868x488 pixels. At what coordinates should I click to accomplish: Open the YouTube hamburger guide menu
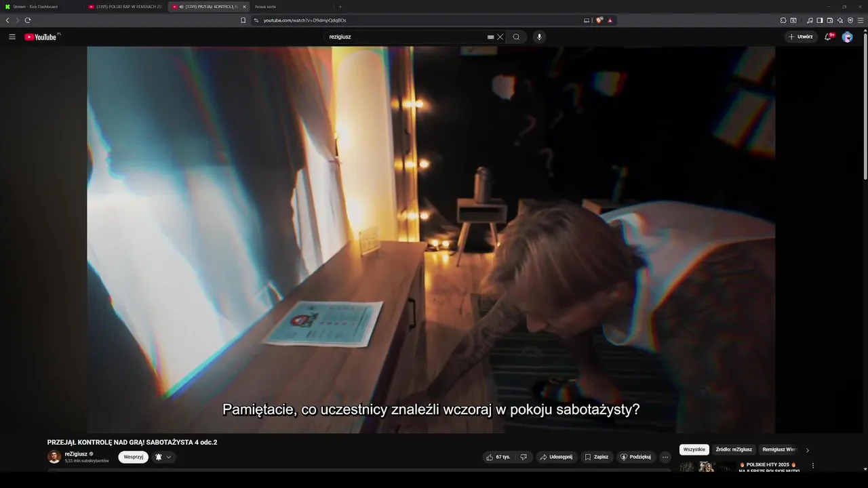(x=12, y=37)
